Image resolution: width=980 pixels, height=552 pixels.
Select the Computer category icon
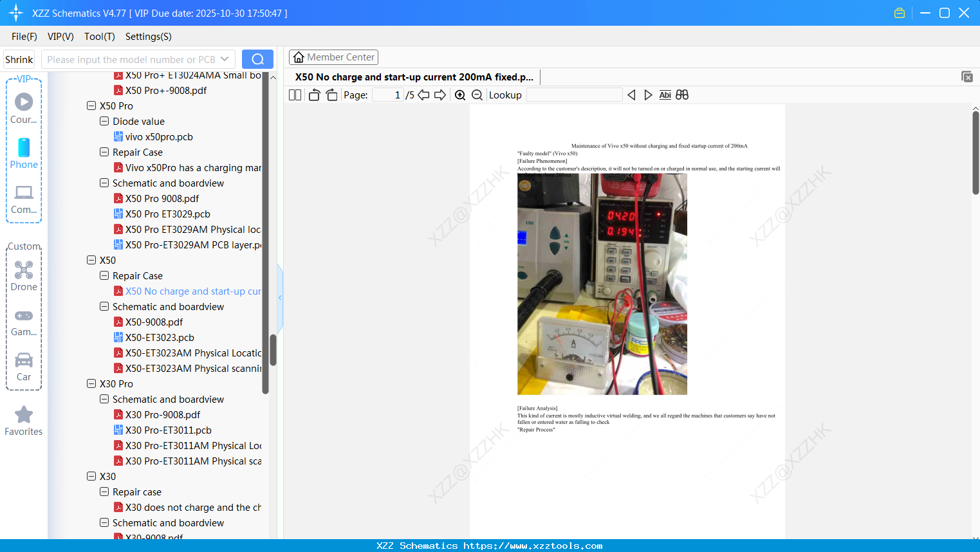(24, 199)
